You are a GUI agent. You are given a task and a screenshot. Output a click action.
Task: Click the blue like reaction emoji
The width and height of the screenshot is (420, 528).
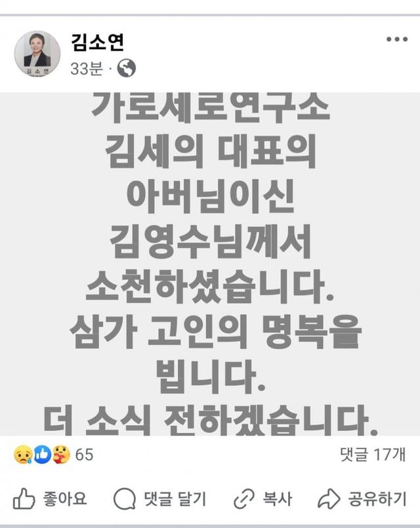pos(42,455)
